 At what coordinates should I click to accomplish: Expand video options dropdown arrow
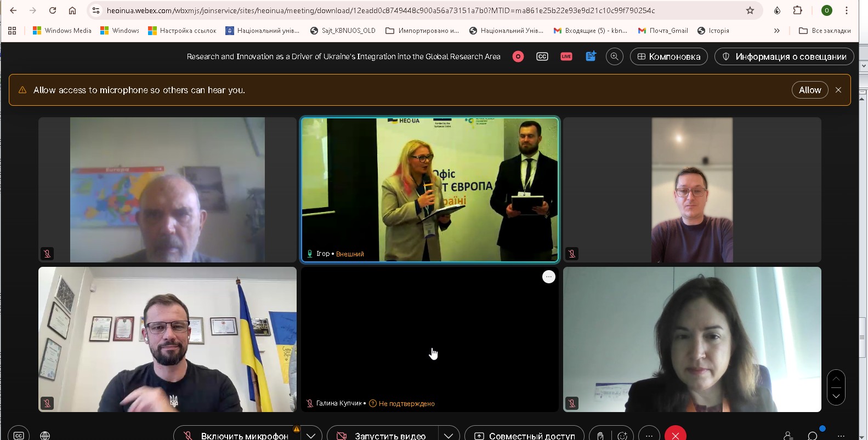(x=449, y=435)
